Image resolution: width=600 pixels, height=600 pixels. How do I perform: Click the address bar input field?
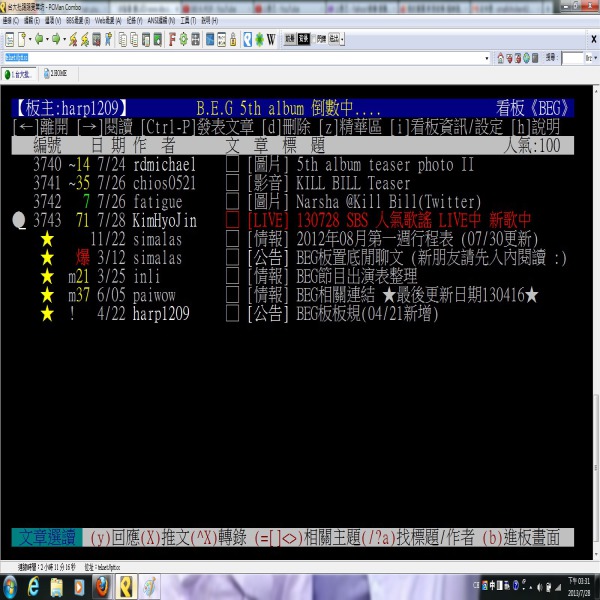click(x=243, y=58)
